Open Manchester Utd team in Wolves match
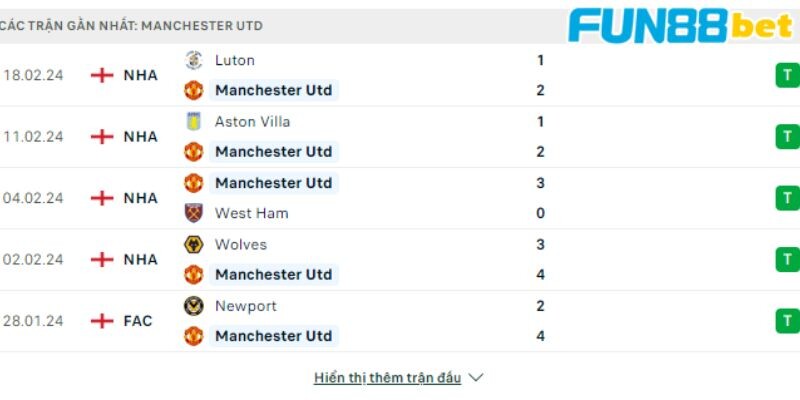 tap(273, 274)
